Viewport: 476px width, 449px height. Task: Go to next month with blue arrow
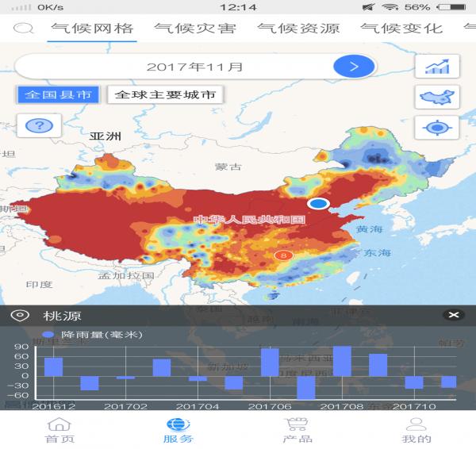pos(354,67)
